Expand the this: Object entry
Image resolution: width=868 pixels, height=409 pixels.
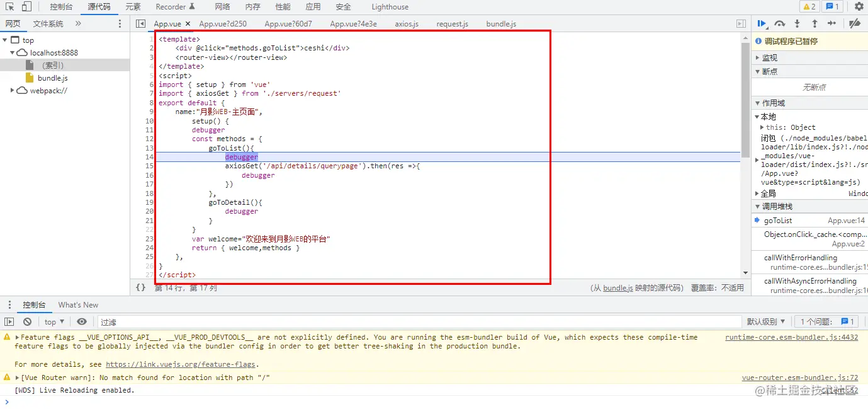click(x=762, y=127)
